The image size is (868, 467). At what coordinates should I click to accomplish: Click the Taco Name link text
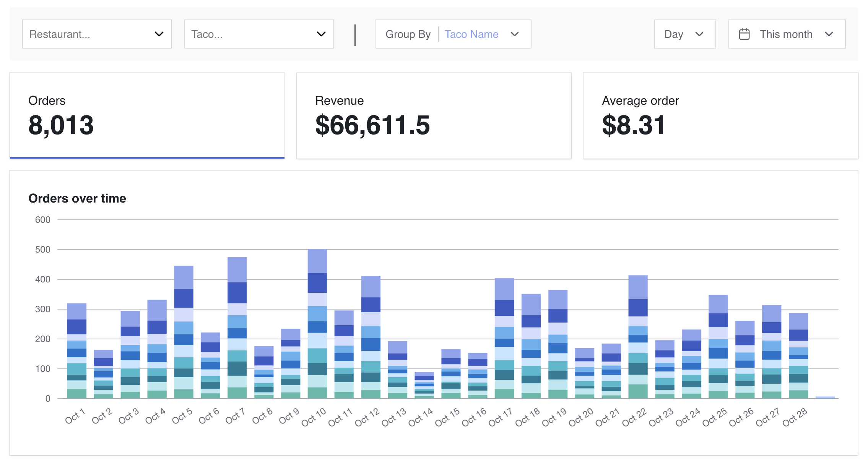click(x=471, y=34)
